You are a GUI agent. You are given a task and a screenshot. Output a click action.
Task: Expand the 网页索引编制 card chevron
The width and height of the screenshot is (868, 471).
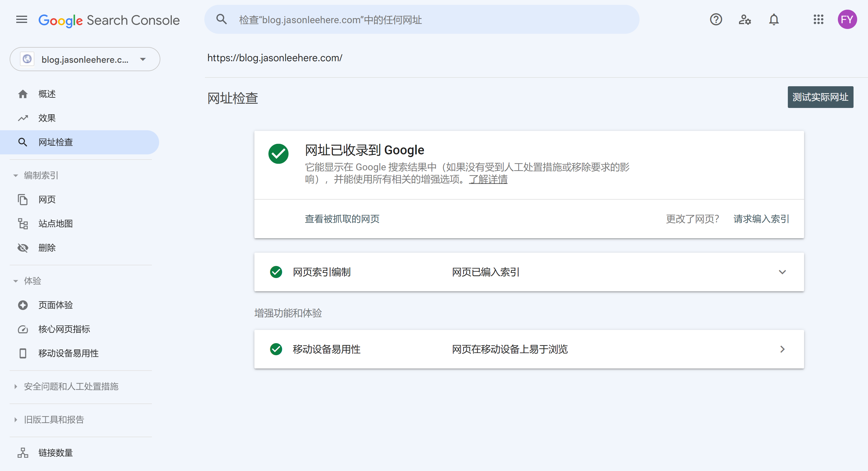pyautogui.click(x=782, y=272)
